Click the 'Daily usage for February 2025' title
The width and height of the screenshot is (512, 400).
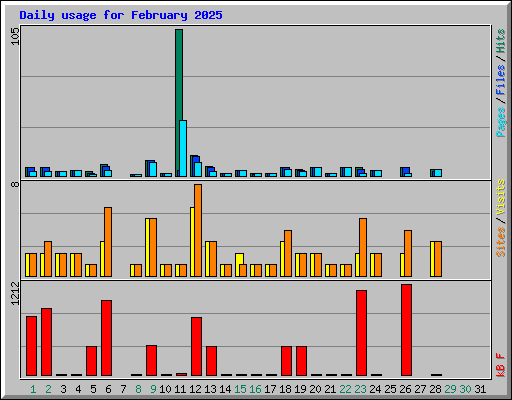(x=121, y=15)
